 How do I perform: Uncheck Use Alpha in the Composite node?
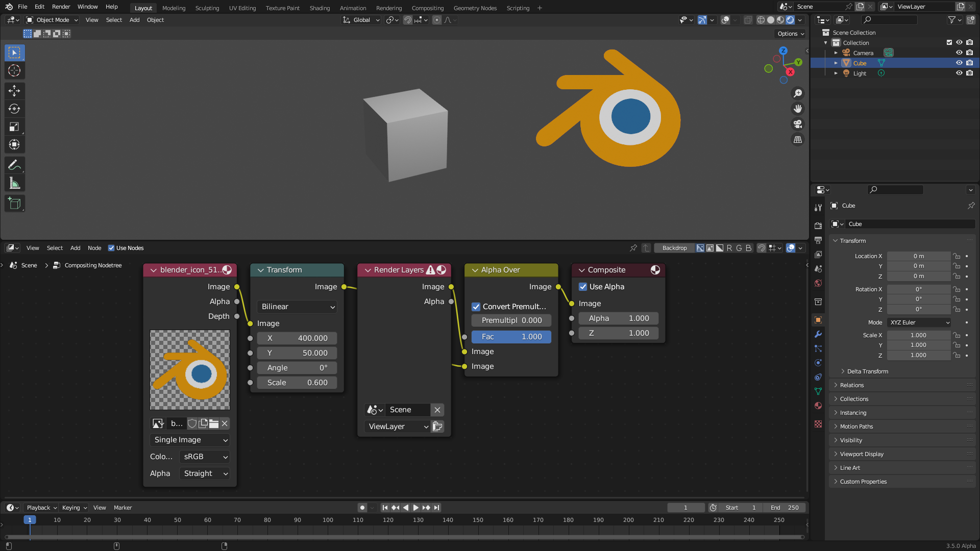pyautogui.click(x=583, y=287)
